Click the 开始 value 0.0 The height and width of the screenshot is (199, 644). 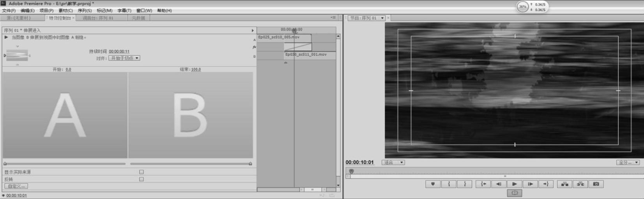(x=68, y=69)
